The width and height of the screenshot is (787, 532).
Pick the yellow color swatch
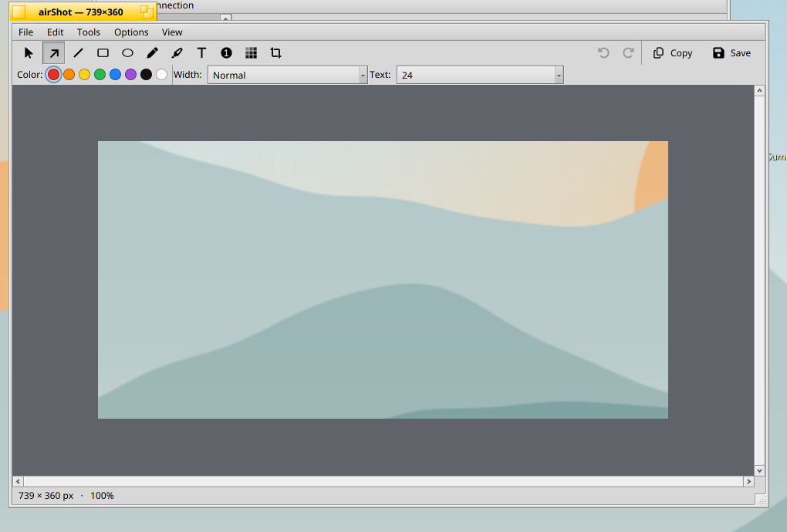coord(84,75)
